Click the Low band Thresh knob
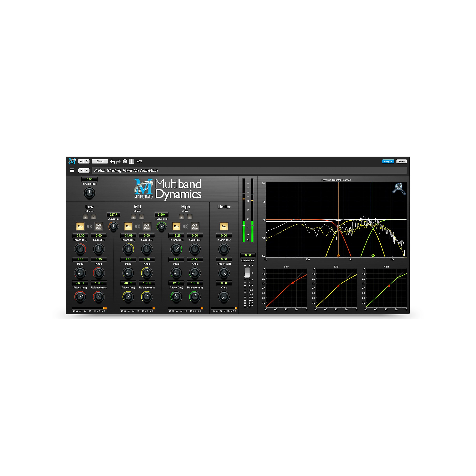The image size is (476, 476). tap(80, 249)
